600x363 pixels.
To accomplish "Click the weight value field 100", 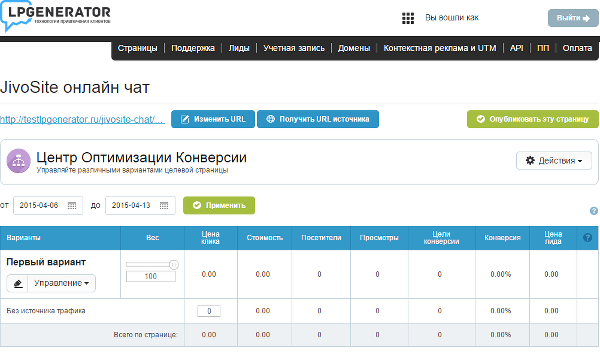I will coord(151,276).
